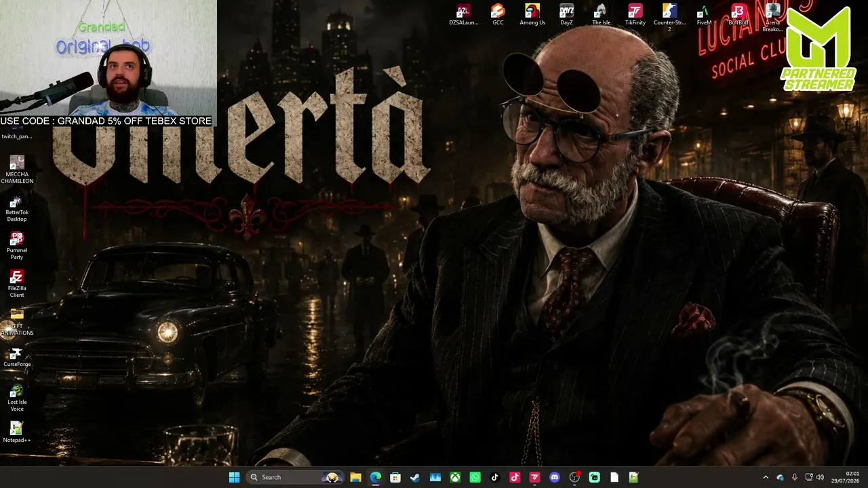Select the FileZilla Client desktop shortcut

(x=17, y=284)
